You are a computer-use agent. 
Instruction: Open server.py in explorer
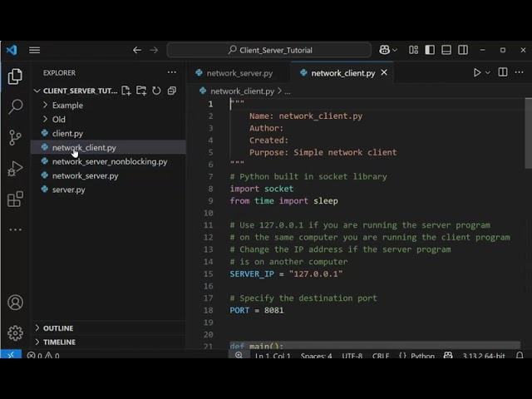coord(68,190)
